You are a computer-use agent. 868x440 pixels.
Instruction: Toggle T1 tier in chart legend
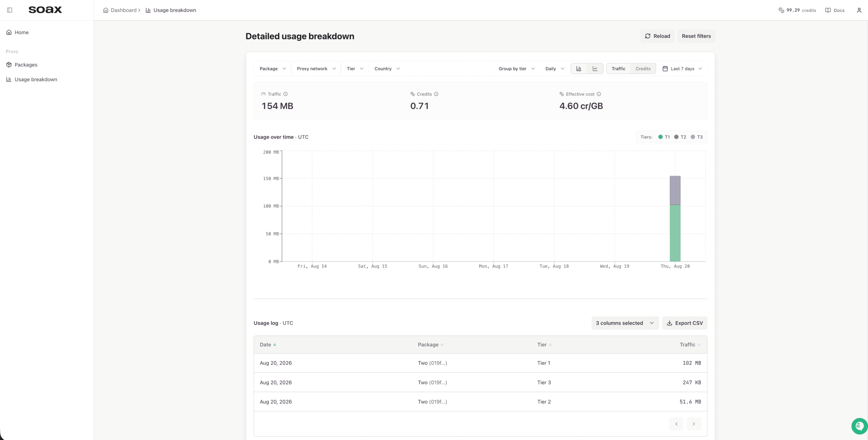tap(664, 137)
